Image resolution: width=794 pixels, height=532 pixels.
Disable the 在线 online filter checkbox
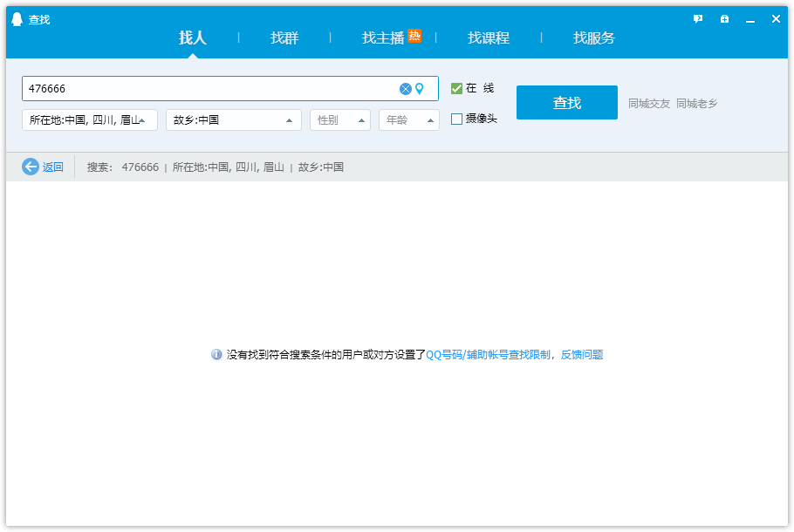coord(455,87)
